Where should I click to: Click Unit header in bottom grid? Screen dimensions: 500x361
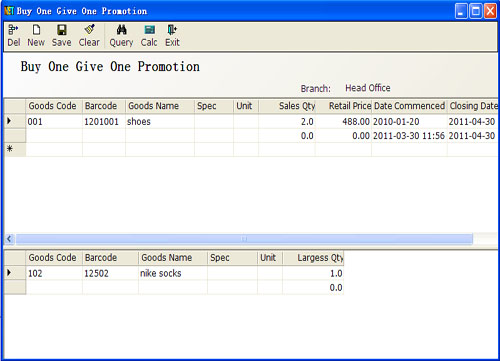(270, 258)
